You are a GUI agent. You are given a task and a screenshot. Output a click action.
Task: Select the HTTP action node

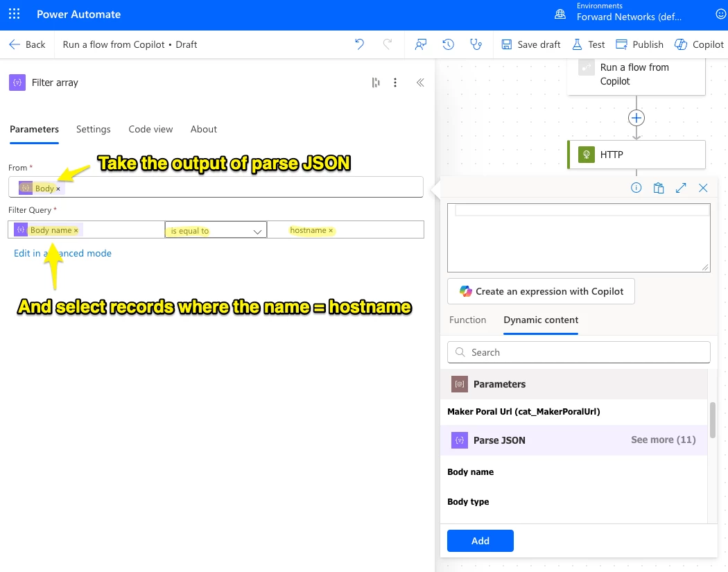636,155
